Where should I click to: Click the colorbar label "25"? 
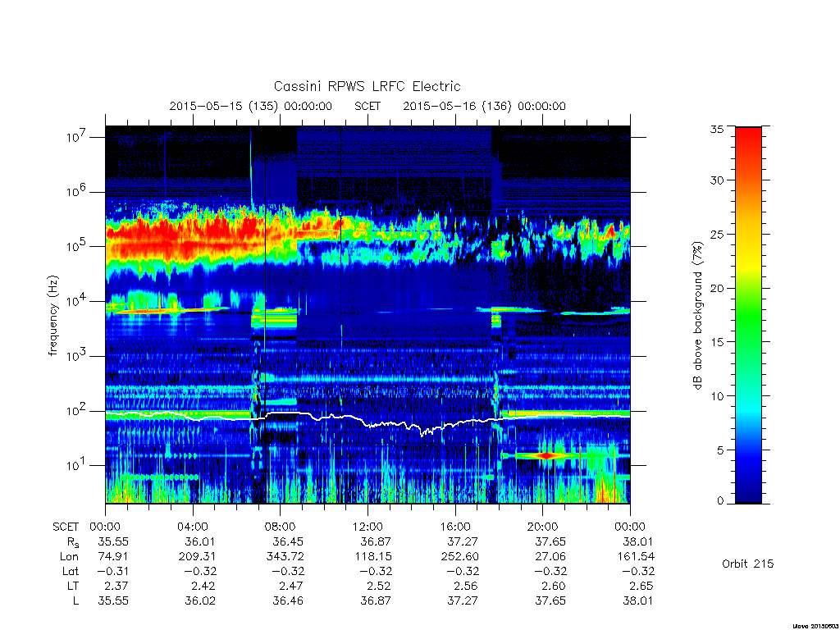tap(717, 235)
